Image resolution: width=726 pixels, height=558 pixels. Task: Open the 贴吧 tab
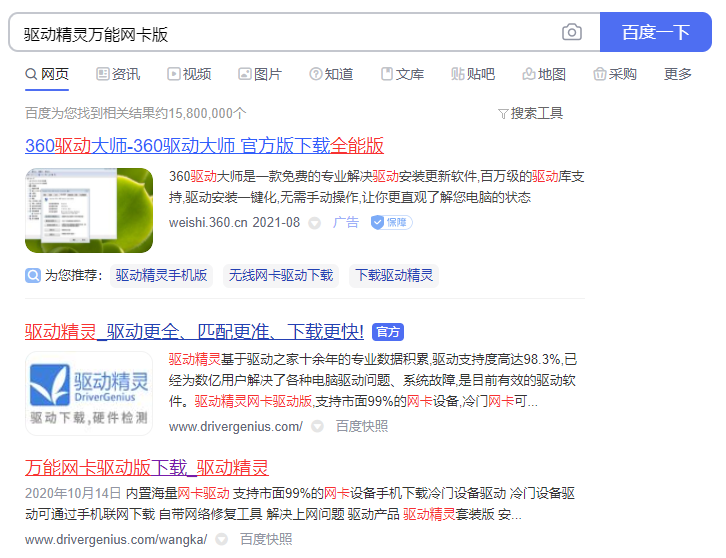point(473,74)
